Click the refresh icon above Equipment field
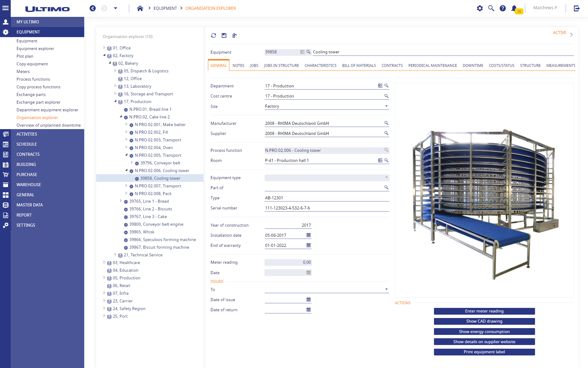 (213, 36)
